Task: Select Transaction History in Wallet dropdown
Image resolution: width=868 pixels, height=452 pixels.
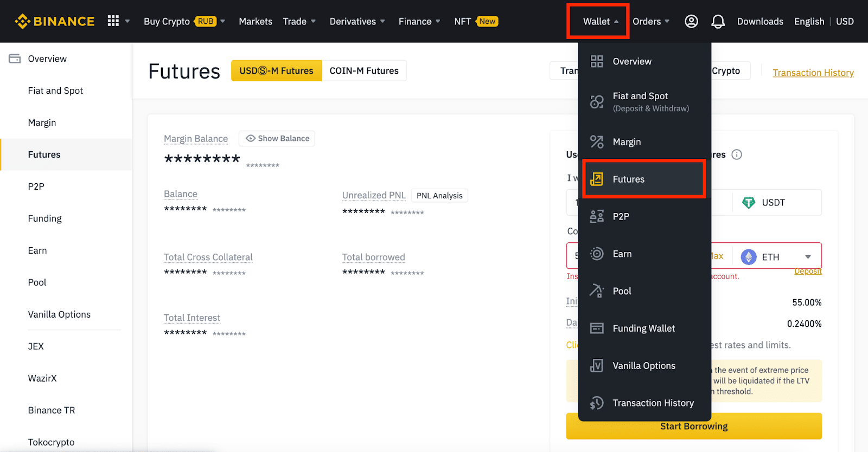Action: tap(644, 403)
